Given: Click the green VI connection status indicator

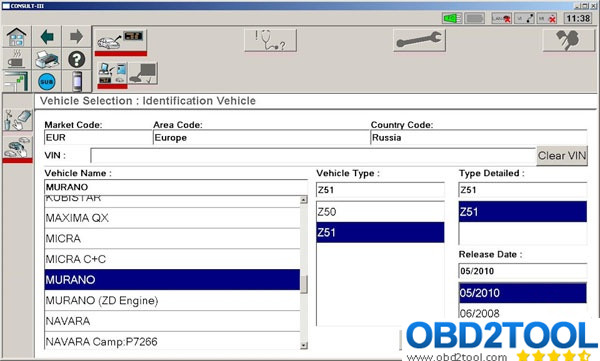Looking at the screenshot, I should (452, 18).
